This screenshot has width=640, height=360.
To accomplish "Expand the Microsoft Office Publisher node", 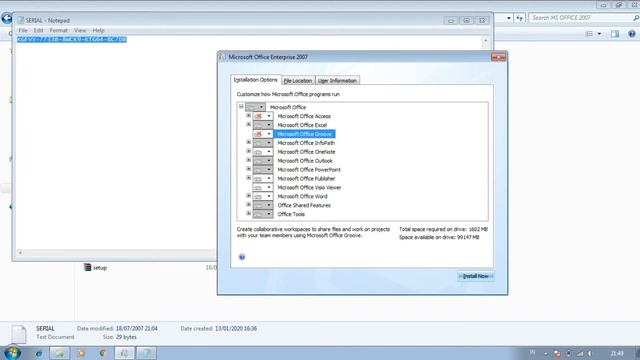I will [x=249, y=178].
